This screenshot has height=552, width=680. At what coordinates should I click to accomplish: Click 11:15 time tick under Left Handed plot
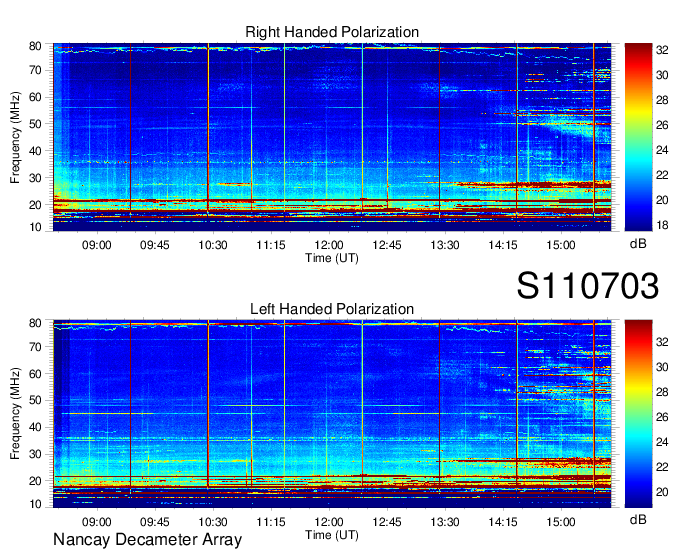click(271, 522)
